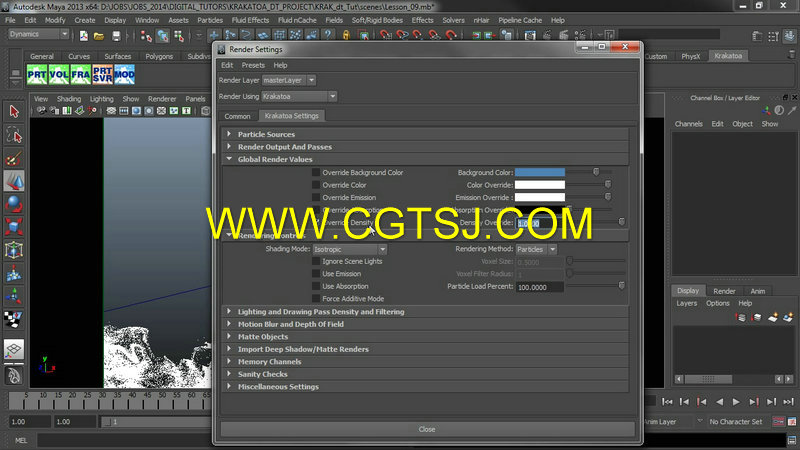Click the Background Color swatch

[540, 172]
